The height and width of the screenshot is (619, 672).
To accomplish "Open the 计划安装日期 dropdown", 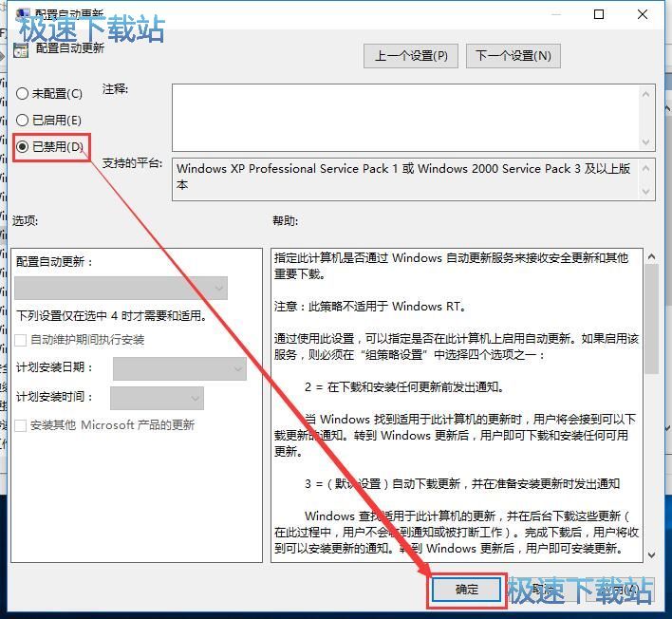I will pos(179,368).
